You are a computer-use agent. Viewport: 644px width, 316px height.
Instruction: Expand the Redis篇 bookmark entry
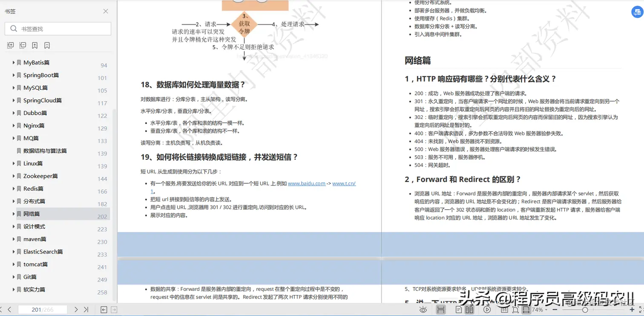(14, 188)
